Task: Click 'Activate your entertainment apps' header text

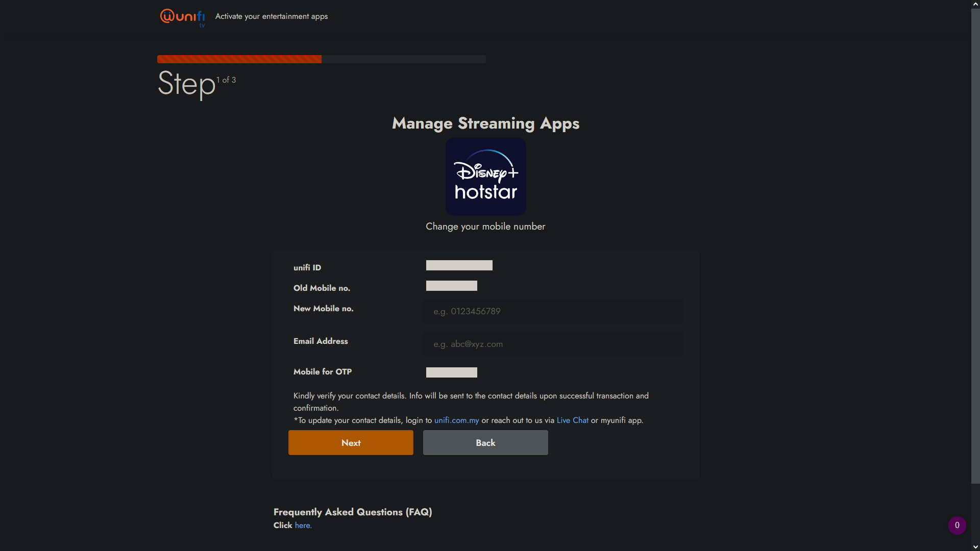Action: tap(272, 16)
